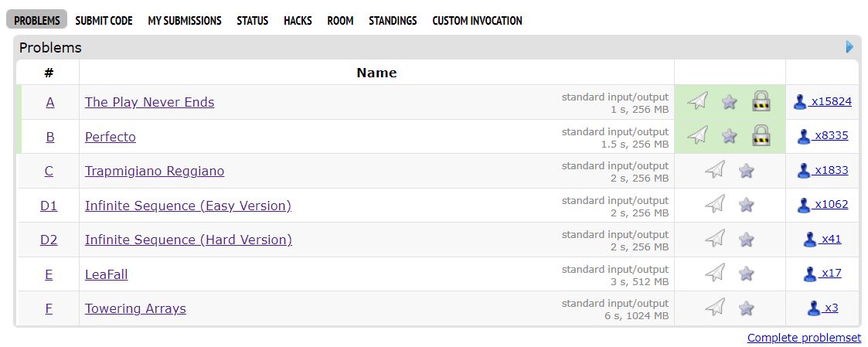Go to the CUSTOM INVOCATION tab

[x=477, y=20]
